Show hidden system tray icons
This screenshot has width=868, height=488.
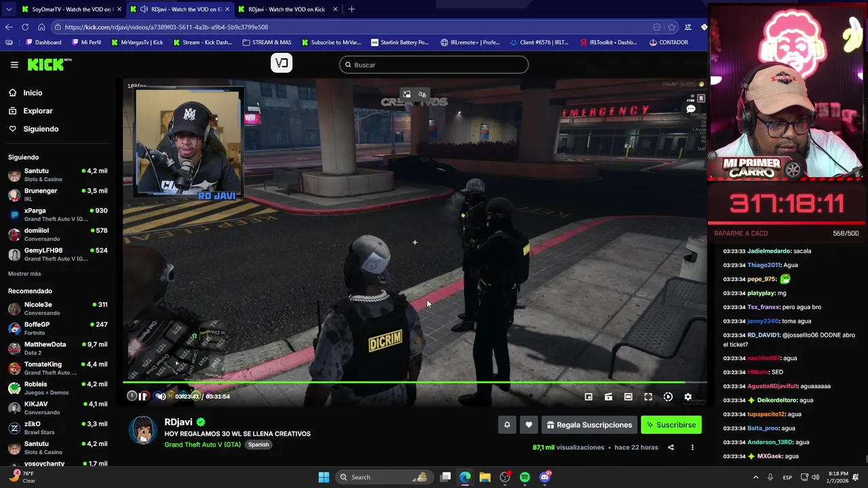pos(755,477)
